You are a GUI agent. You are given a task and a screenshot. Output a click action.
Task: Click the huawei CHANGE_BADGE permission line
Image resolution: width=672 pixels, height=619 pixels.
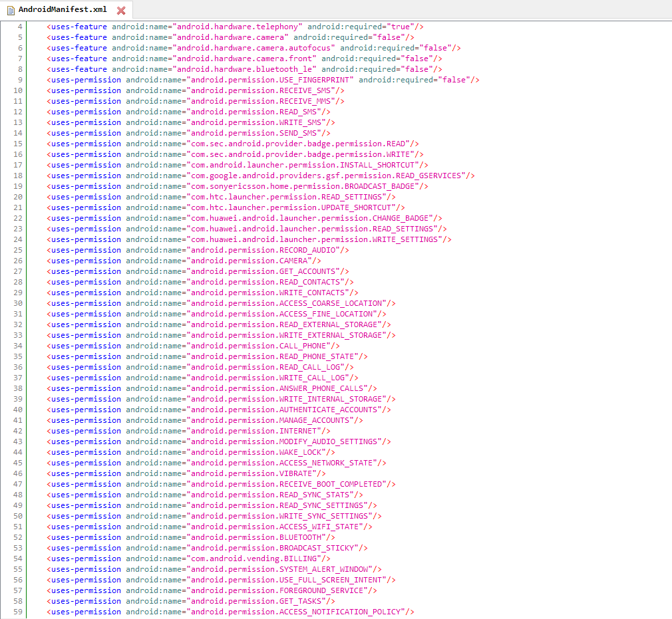click(244, 219)
